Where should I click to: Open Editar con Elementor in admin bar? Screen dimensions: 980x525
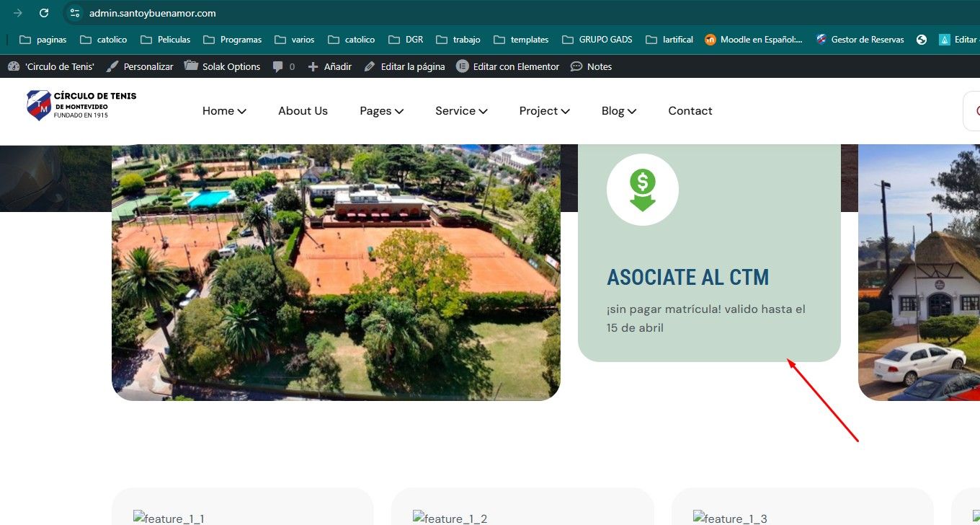coord(507,66)
